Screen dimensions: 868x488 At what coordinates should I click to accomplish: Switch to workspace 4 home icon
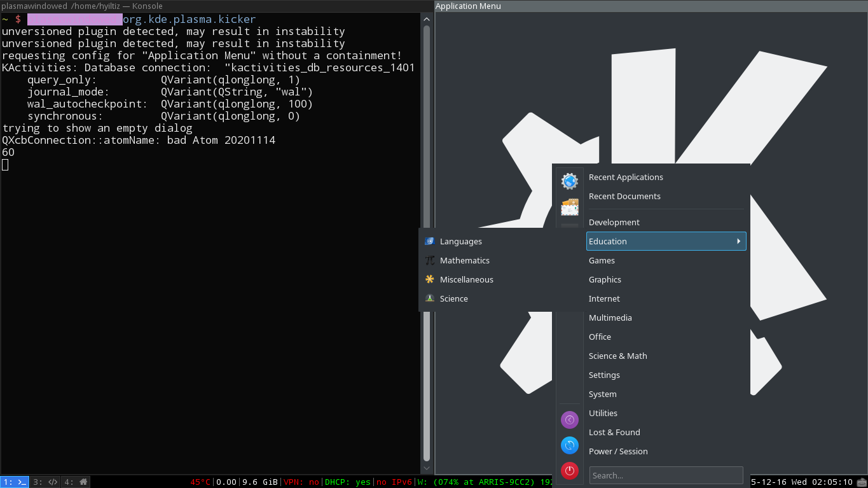click(76, 482)
